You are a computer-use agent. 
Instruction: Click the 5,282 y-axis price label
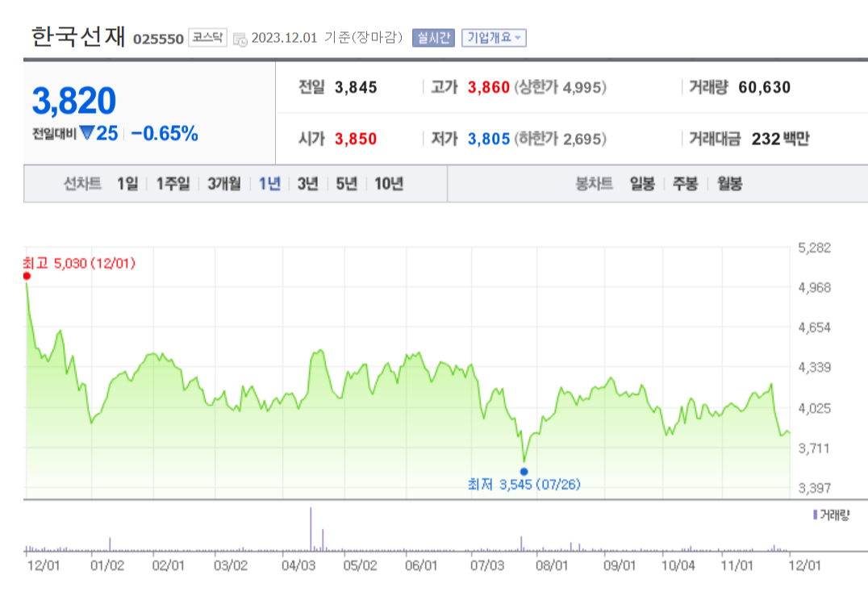tap(814, 248)
